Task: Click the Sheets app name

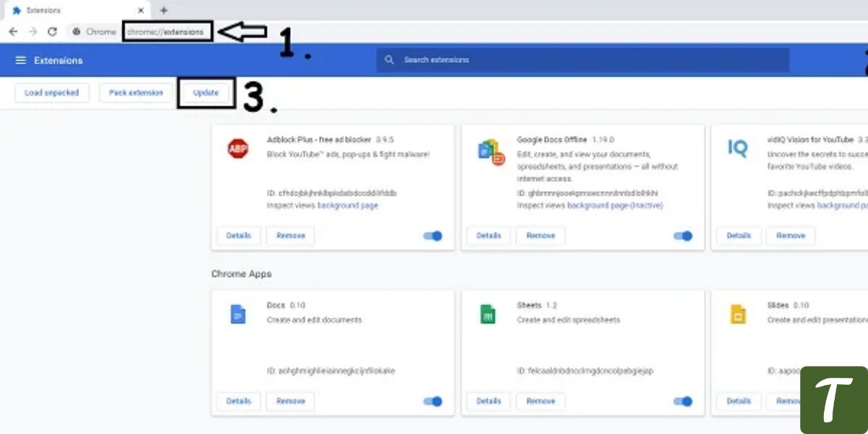Action: tap(529, 305)
